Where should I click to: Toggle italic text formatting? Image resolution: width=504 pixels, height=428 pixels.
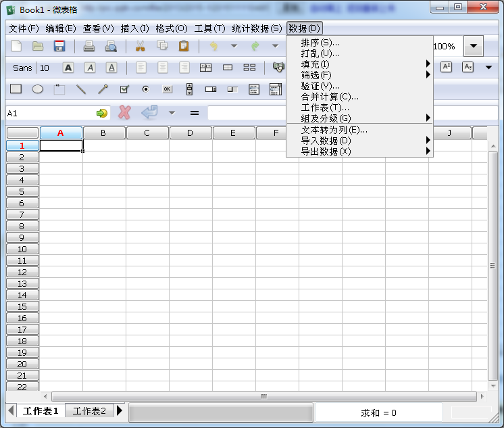[90, 68]
